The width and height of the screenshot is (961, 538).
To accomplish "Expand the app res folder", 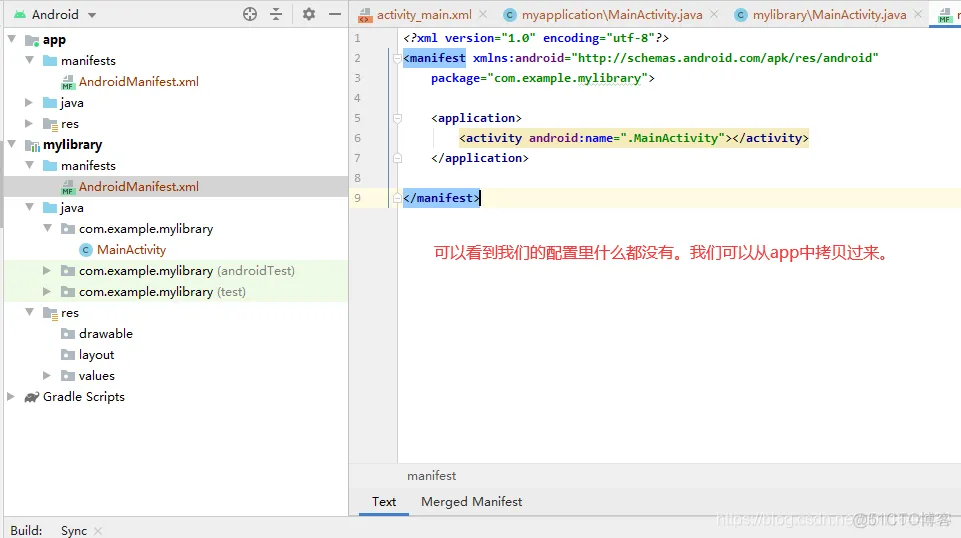I will coord(29,123).
